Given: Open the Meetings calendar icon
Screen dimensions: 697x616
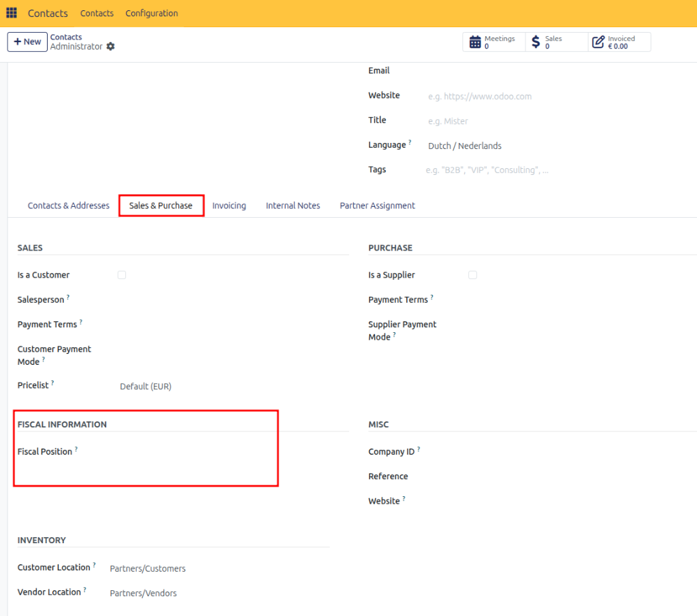Looking at the screenshot, I should click(x=475, y=42).
